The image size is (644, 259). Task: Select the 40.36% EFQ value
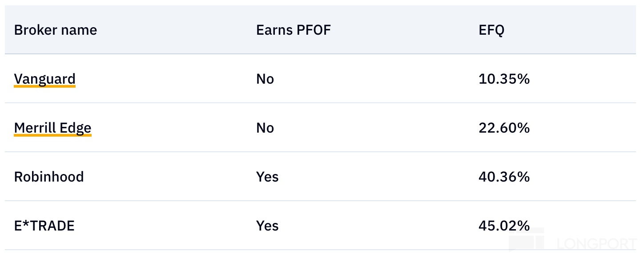click(x=504, y=177)
